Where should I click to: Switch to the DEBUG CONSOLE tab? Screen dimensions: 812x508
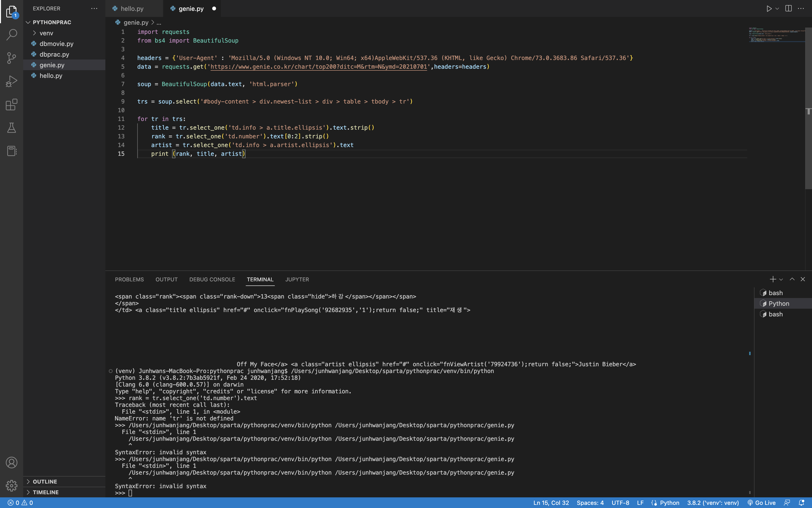pyautogui.click(x=212, y=280)
